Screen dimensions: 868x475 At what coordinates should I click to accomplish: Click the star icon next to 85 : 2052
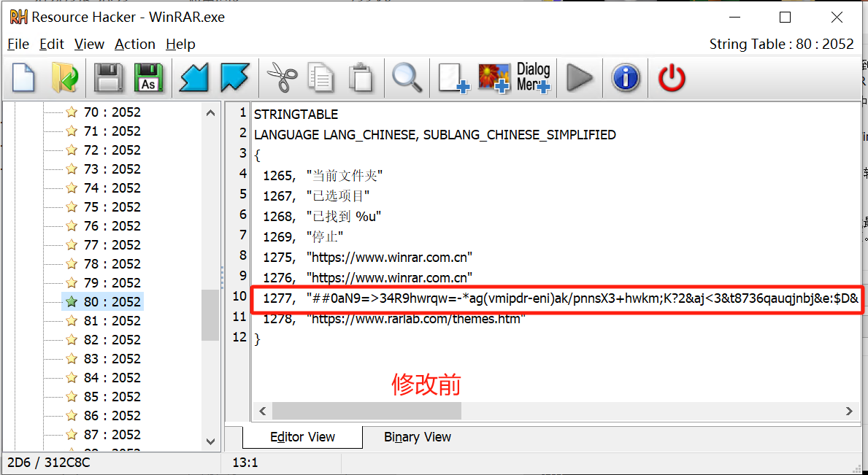point(72,396)
